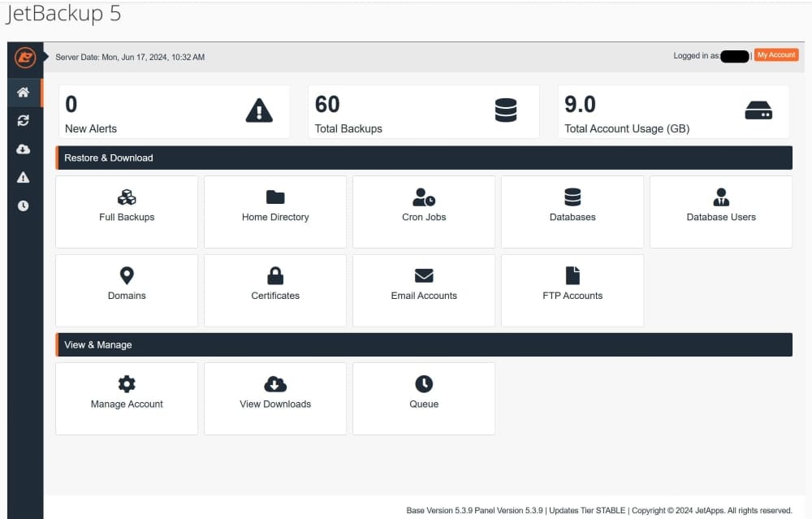Select the alerts triangle sidebar icon
812x519 pixels.
click(x=24, y=177)
